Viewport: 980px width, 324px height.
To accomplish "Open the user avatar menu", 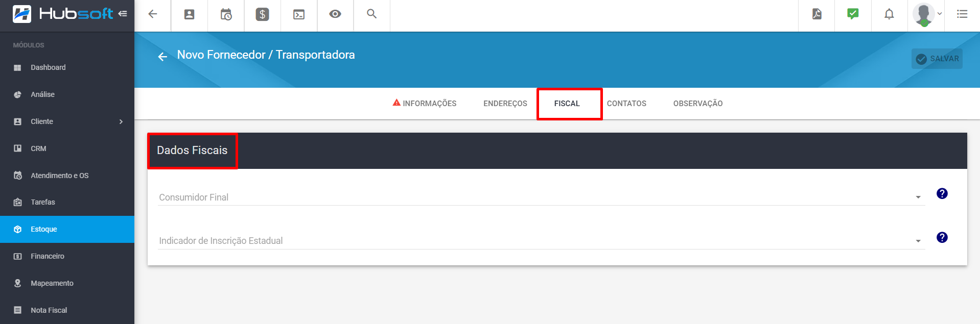I will pyautogui.click(x=927, y=14).
